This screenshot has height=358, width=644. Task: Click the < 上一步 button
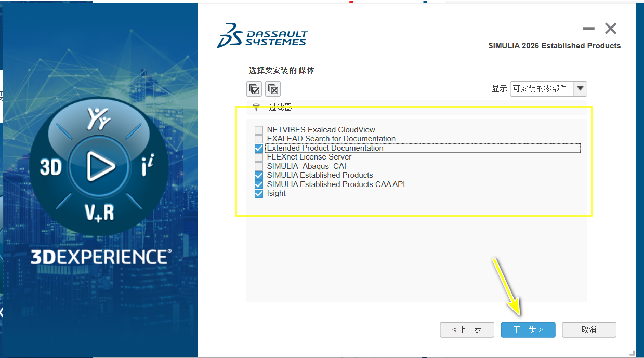(x=467, y=329)
